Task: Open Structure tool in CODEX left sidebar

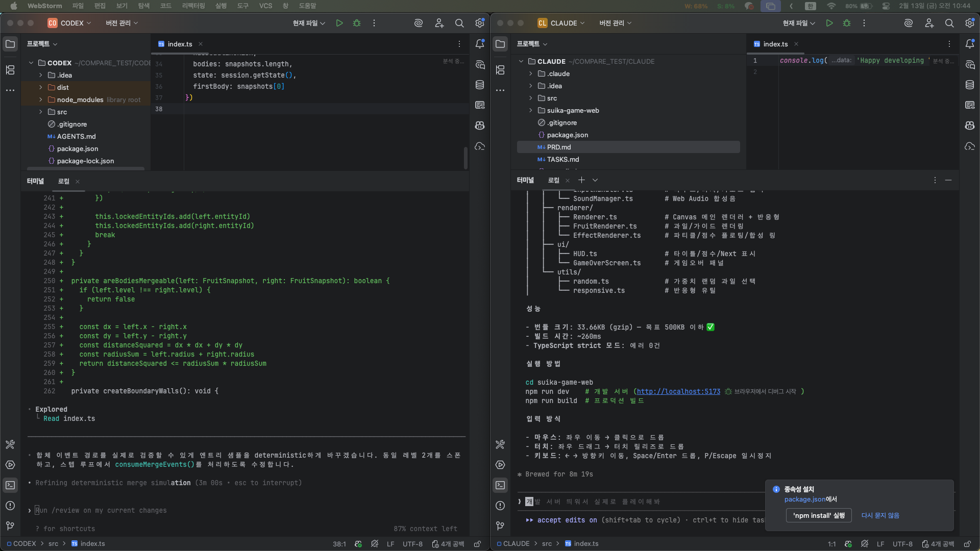Action: [x=10, y=70]
